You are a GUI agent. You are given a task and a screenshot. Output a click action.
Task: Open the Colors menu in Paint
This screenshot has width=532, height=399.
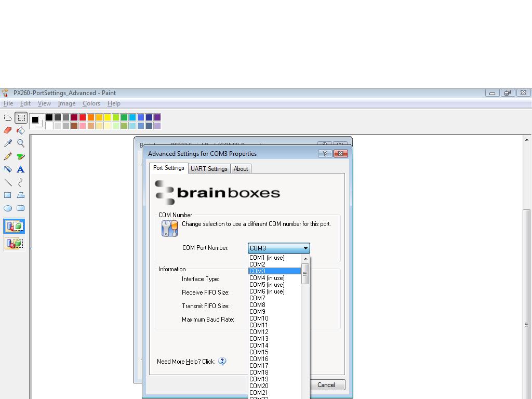91,103
